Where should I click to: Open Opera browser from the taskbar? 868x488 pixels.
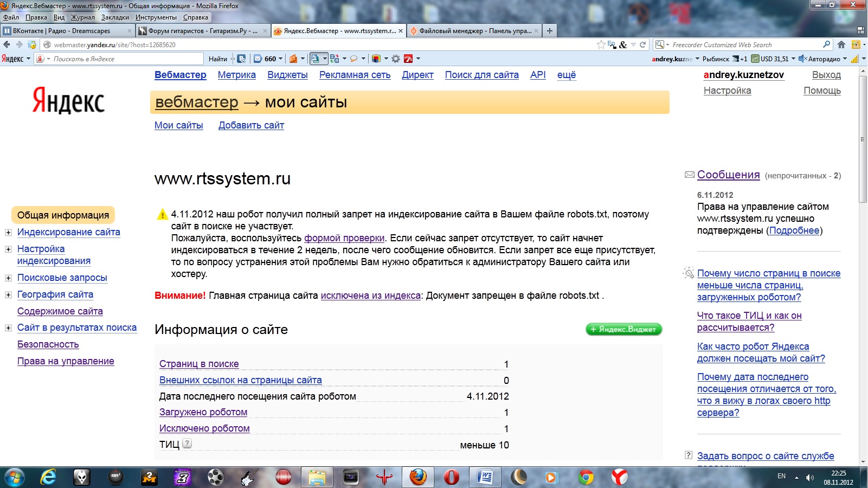[x=452, y=477]
